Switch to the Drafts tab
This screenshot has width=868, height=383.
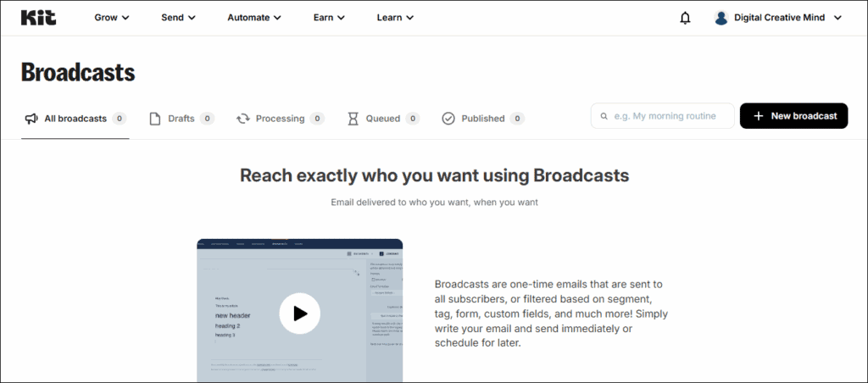[x=182, y=119]
